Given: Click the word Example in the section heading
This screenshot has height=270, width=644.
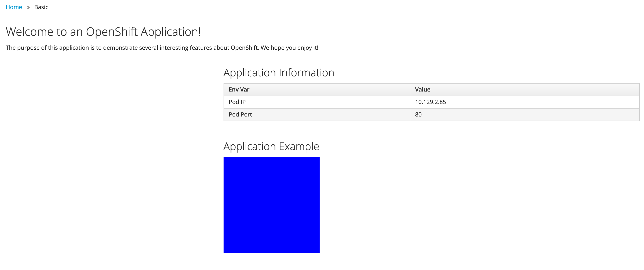Looking at the screenshot, I should pos(299,147).
